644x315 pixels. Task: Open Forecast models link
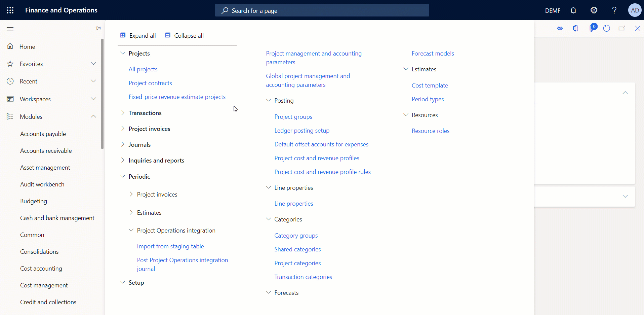[x=433, y=54]
